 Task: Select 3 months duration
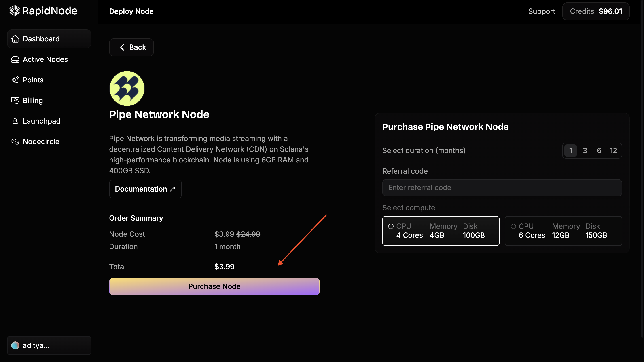pyautogui.click(x=585, y=151)
